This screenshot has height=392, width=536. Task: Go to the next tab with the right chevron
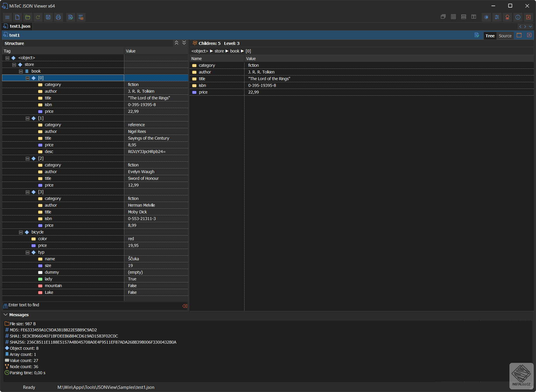click(x=525, y=27)
